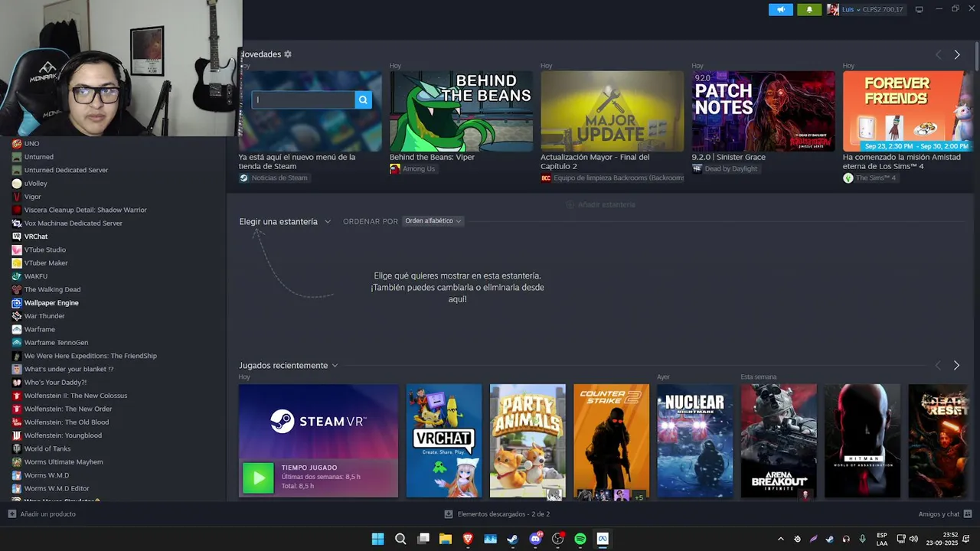
Task: Open Discord from the taskbar
Action: [536, 539]
